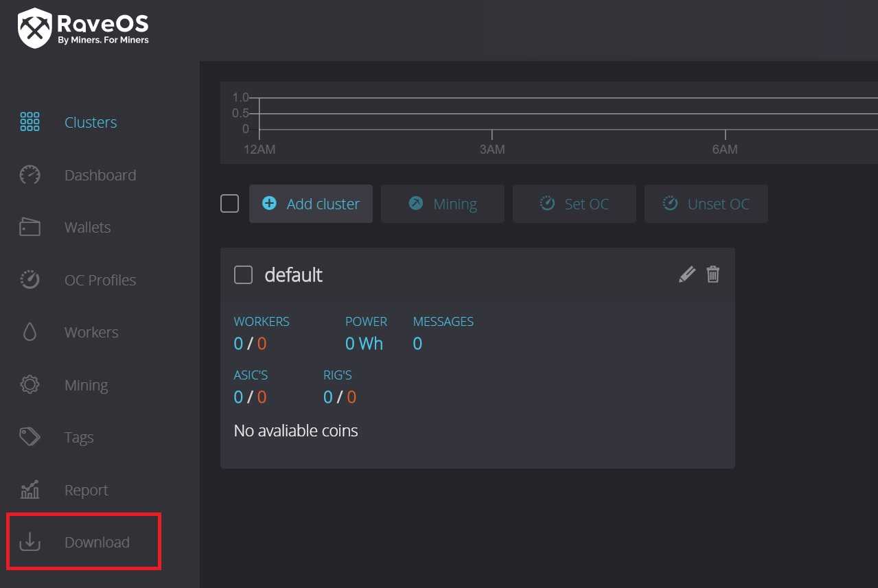The image size is (878, 588).
Task: Click the Clusters grid icon in sidebar
Action: 30,122
